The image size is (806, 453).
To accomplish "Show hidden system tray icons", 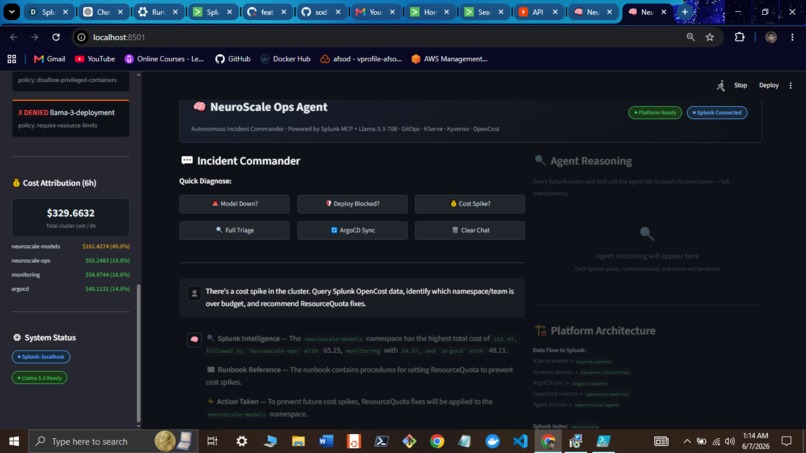I will tap(687, 441).
